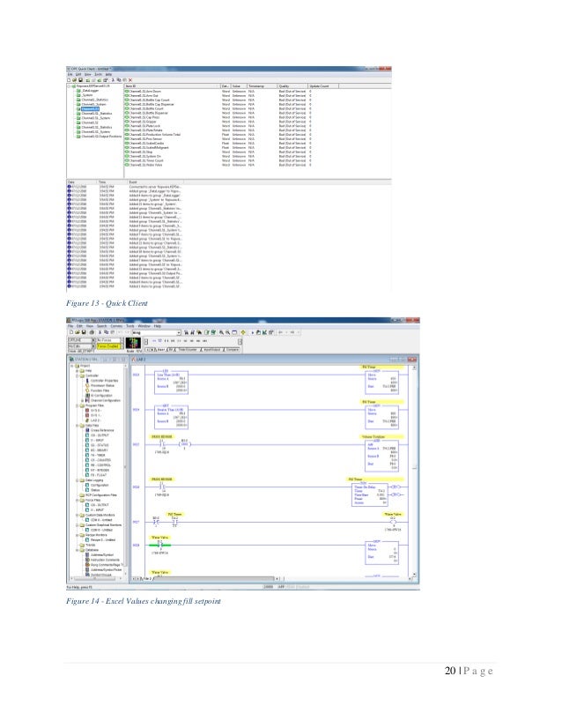Viewport: 562px width, 728px height.
Task: Click New file icon in RSLogix toolbar
Action: pyautogui.click(x=71, y=332)
